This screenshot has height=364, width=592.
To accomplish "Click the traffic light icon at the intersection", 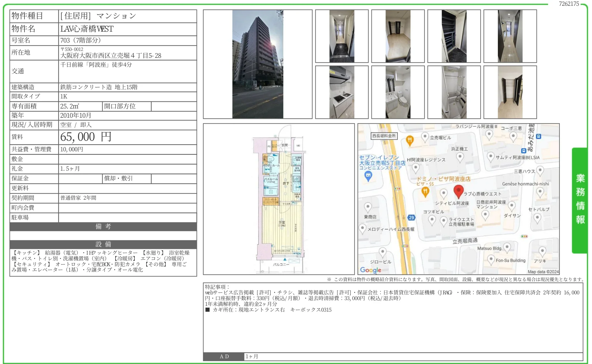I will [x=397, y=189].
